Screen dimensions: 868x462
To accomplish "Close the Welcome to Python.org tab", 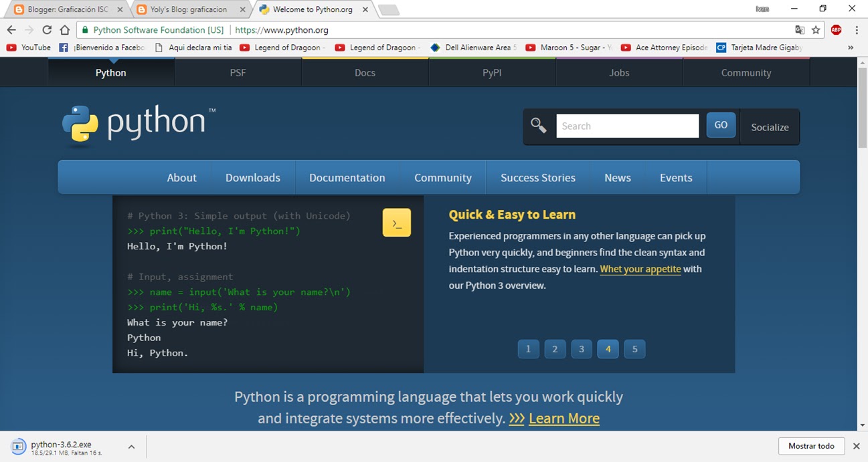I will click(365, 9).
